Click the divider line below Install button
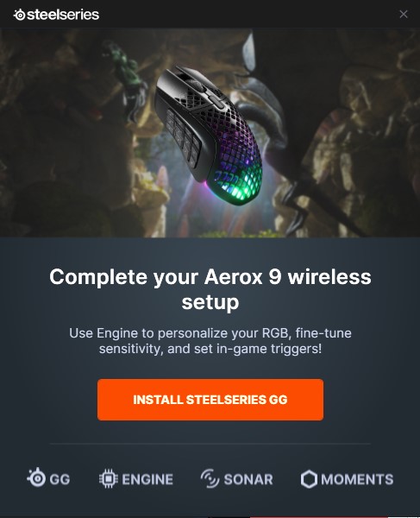The width and height of the screenshot is (420, 518). 210,444
